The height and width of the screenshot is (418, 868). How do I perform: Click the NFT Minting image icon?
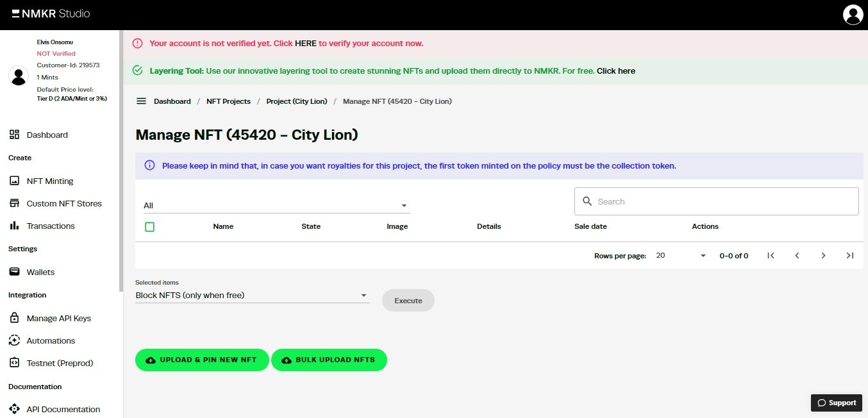tap(15, 181)
